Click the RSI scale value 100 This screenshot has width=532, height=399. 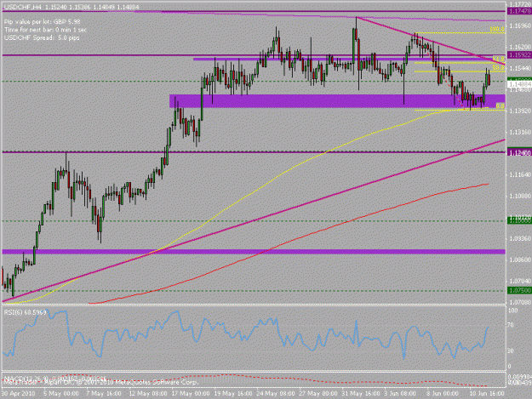coord(513,311)
